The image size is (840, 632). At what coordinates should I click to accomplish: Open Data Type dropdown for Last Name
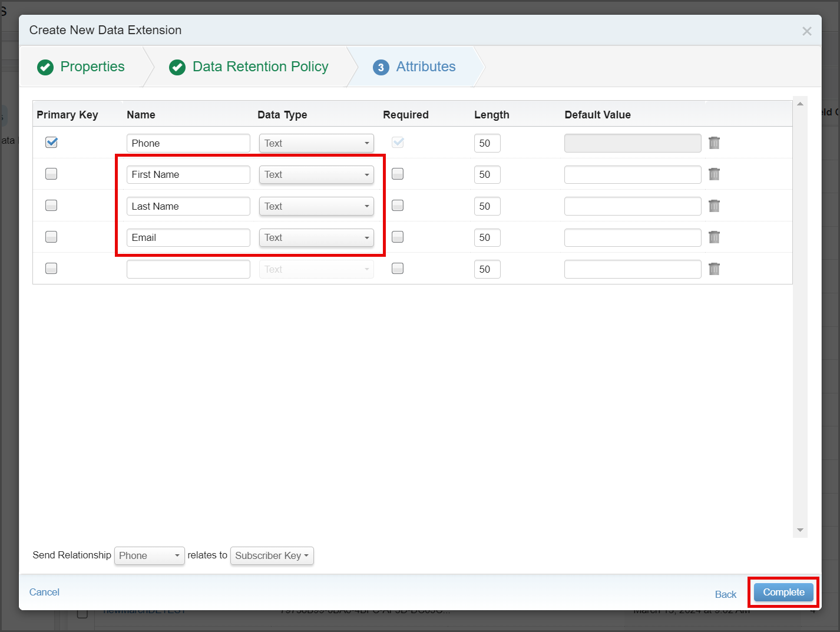[316, 206]
